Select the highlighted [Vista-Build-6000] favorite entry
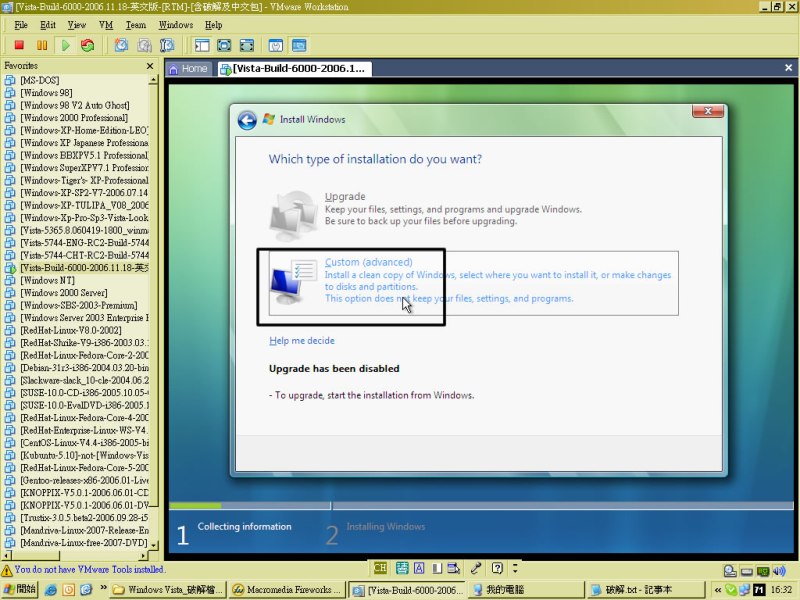The height and width of the screenshot is (600, 800). 77,268
